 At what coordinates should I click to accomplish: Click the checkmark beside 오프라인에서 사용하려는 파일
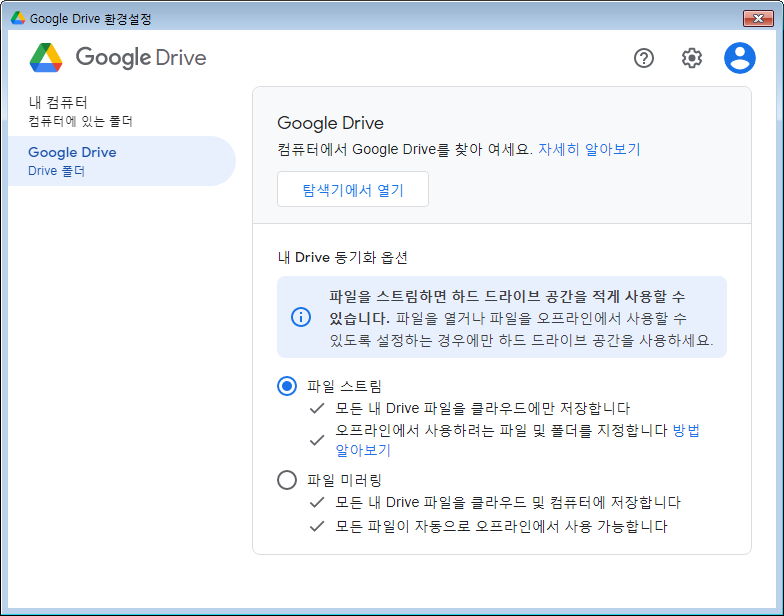coord(317,440)
